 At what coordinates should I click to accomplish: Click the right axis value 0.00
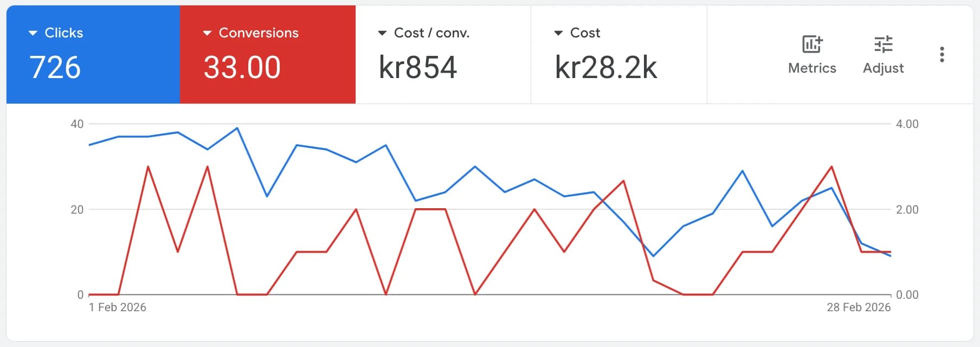[x=907, y=295]
